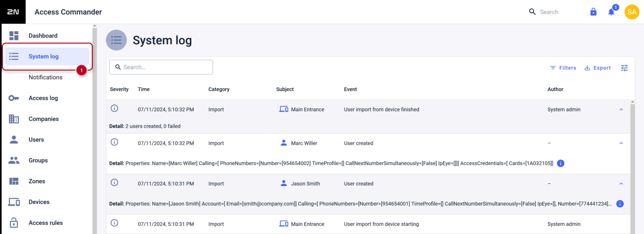
Task: Open Dashboard from the sidebar
Action: click(x=43, y=36)
